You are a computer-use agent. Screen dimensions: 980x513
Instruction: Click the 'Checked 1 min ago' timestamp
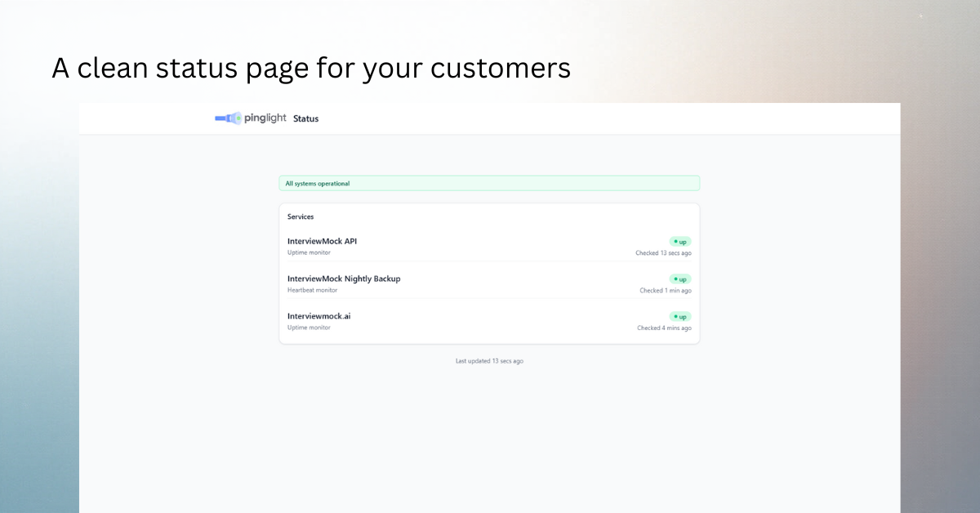point(666,290)
